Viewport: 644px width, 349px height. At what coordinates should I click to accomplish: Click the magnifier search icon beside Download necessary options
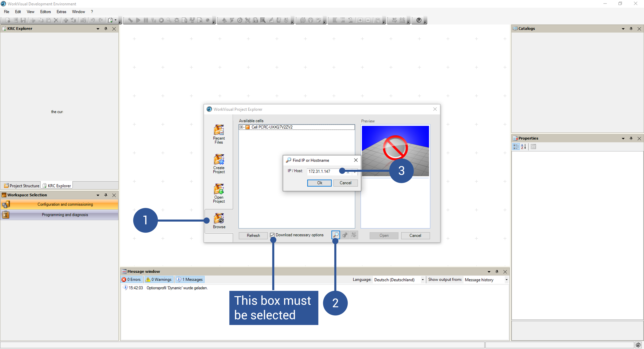335,235
